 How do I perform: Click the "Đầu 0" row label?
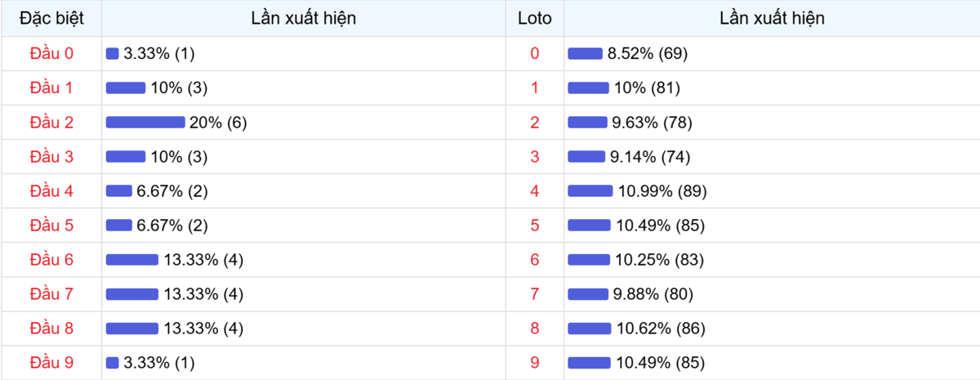51,54
